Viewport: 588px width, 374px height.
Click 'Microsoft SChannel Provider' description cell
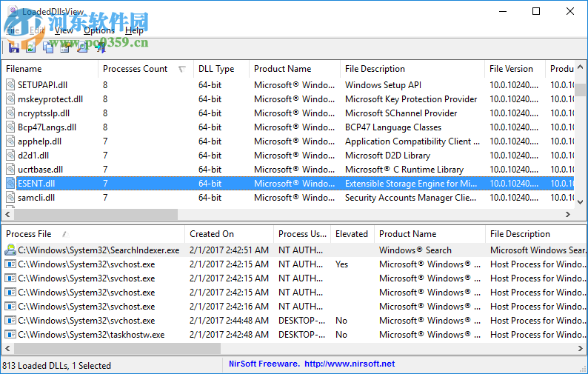tap(401, 113)
